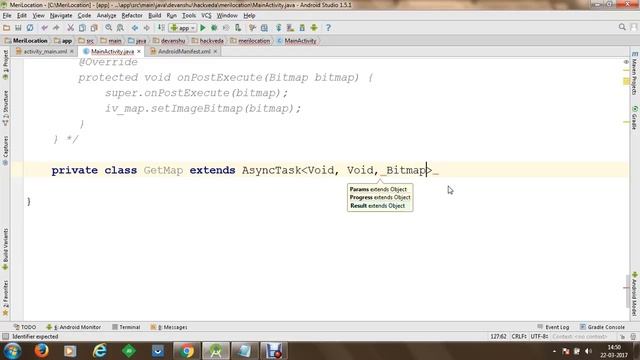Toggle the Gradle side panel
The height and width of the screenshot is (360, 640).
634,118
